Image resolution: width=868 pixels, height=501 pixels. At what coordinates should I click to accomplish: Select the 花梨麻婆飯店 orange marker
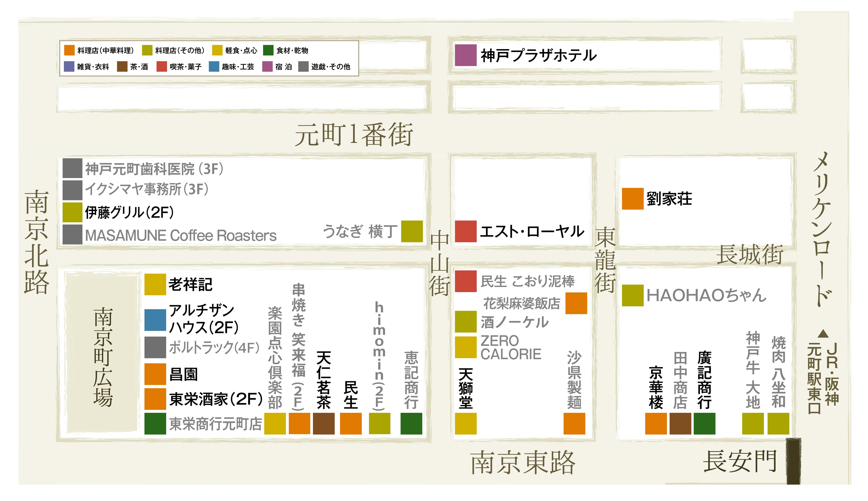pos(576,303)
